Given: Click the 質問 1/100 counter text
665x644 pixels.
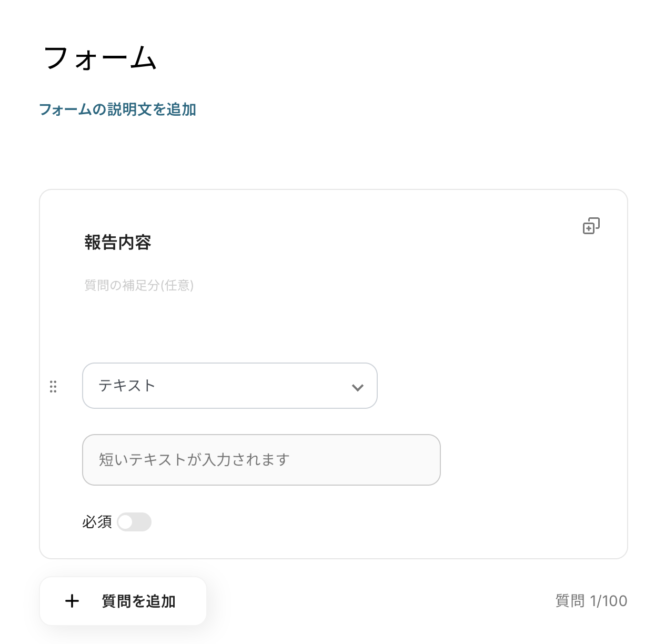Looking at the screenshot, I should pos(591,601).
